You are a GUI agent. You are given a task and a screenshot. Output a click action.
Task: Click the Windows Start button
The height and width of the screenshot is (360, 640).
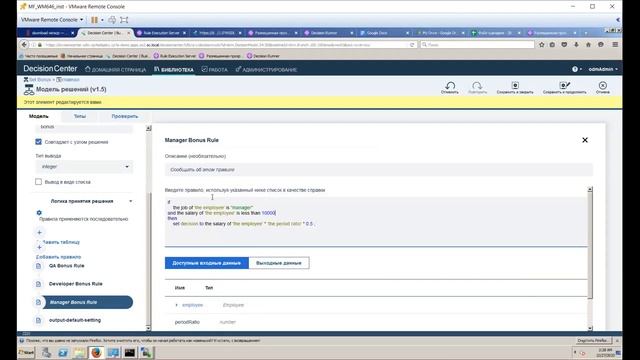coord(27,352)
